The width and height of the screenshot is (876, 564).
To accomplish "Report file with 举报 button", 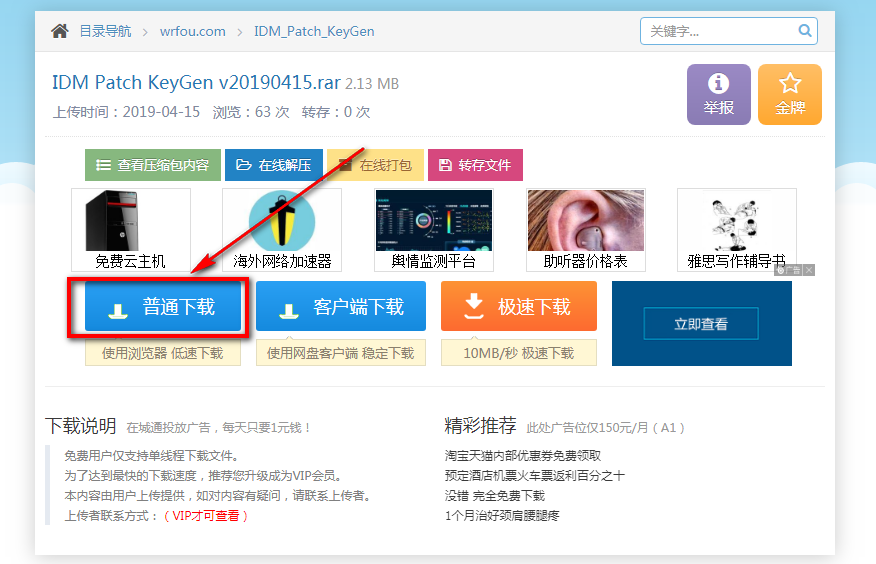I will pos(718,94).
